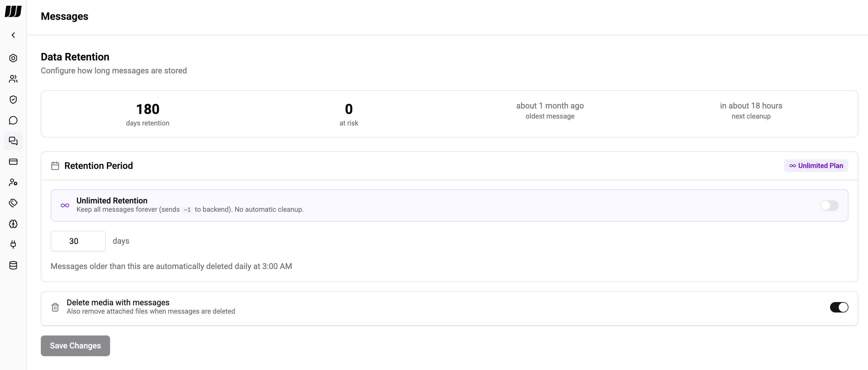Open the credit card billing icon
This screenshot has height=370, width=868.
(13, 162)
